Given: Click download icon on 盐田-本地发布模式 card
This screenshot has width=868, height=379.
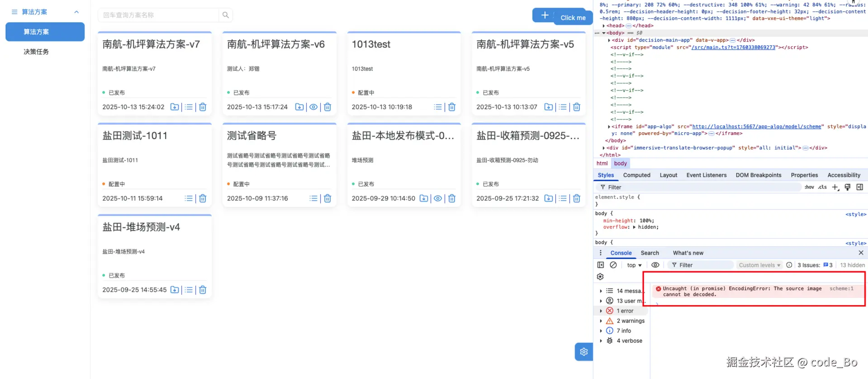Looking at the screenshot, I should click(424, 198).
